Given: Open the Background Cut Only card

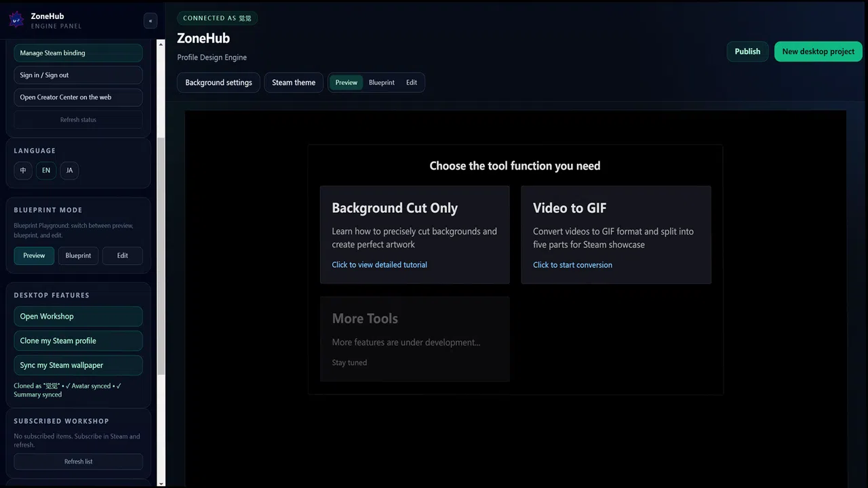Looking at the screenshot, I should tap(414, 235).
